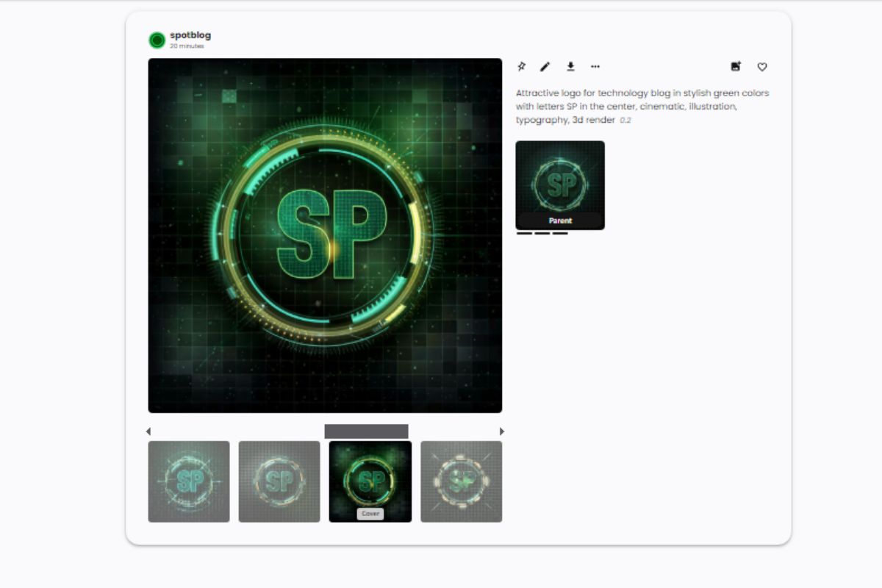Click the Parent label on the thumbnail
The height and width of the screenshot is (588, 882).
560,220
